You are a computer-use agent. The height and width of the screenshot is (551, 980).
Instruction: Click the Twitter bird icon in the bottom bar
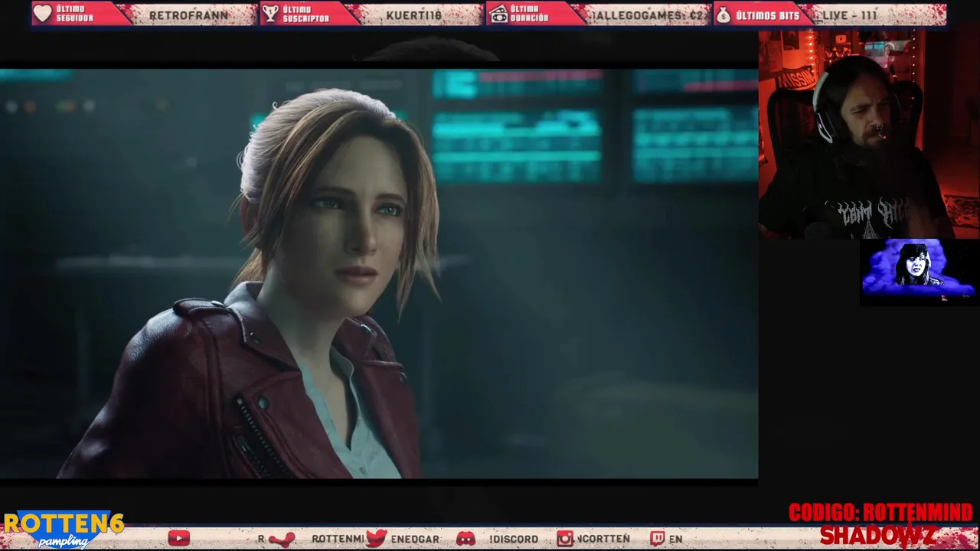[x=376, y=539]
